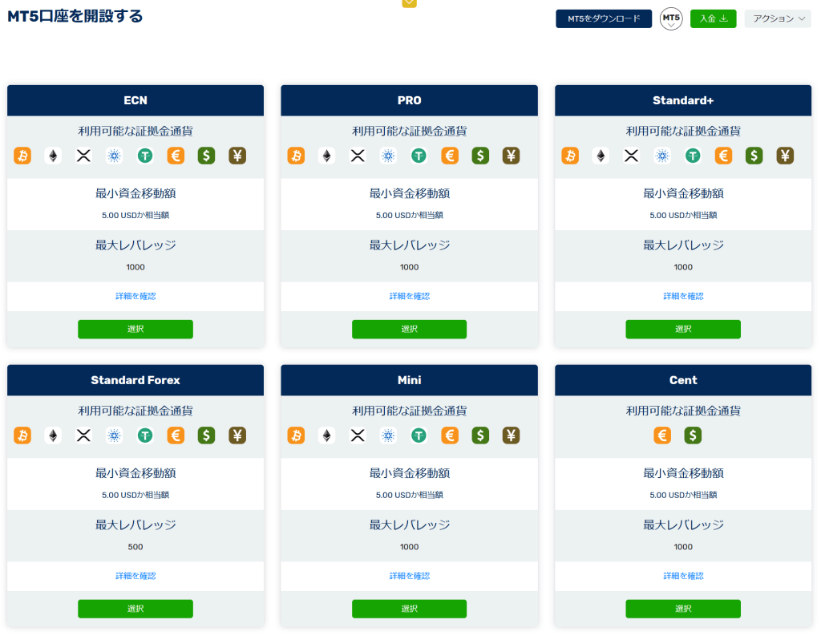
Task: Click the Tether icon in the PRO card
Action: tap(419, 156)
